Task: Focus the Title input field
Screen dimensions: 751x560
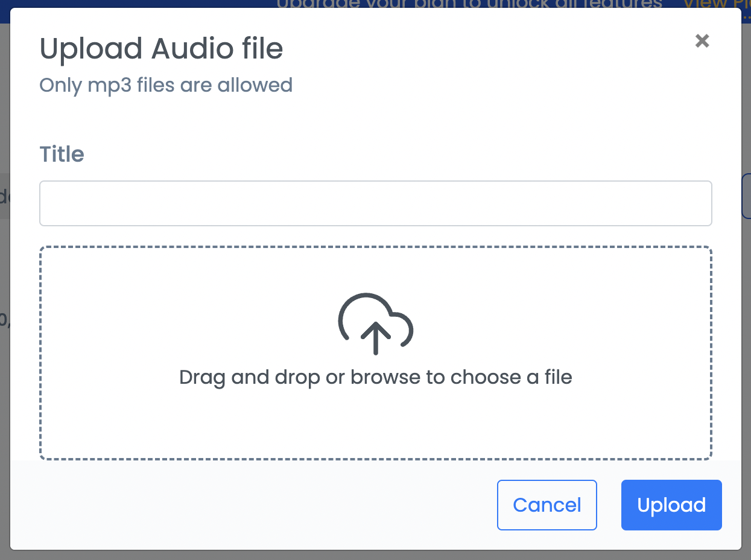Action: coord(375,203)
